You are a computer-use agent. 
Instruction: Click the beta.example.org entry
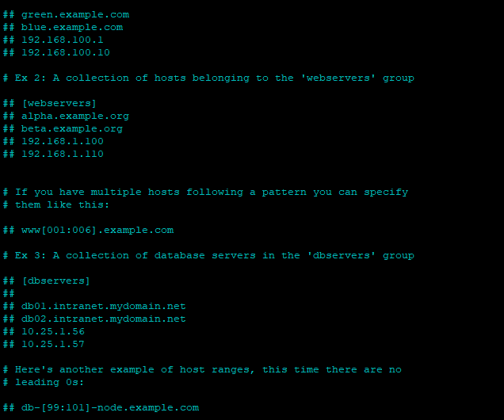(63, 129)
